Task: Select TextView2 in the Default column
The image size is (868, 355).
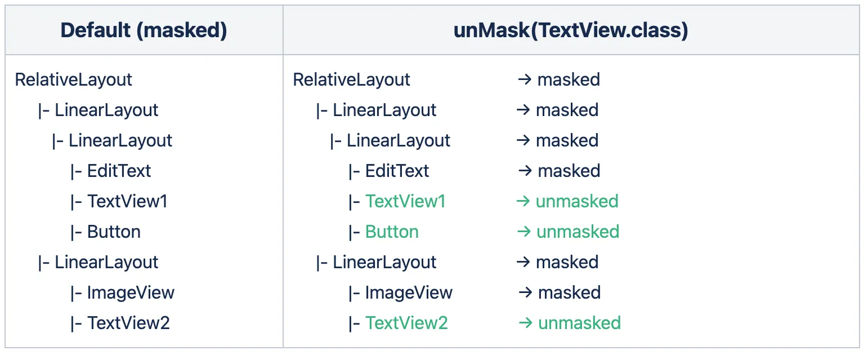Action: click(x=128, y=323)
